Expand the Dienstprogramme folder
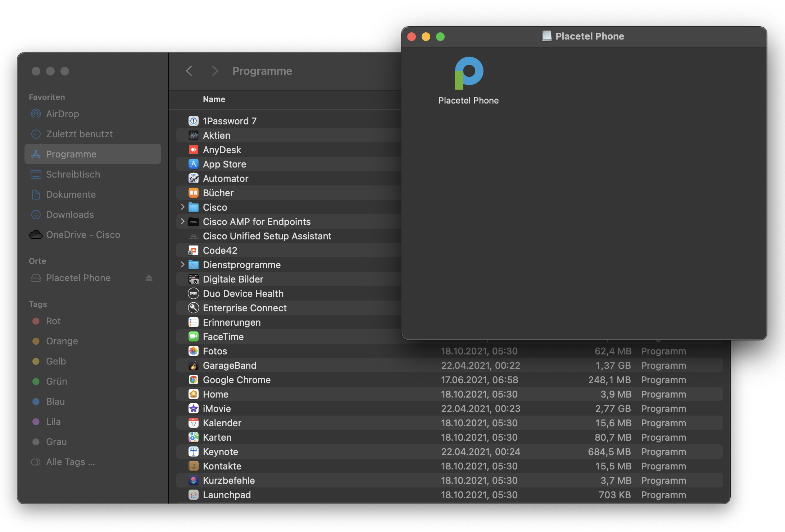Screen dimensions: 785x532 point(182,265)
